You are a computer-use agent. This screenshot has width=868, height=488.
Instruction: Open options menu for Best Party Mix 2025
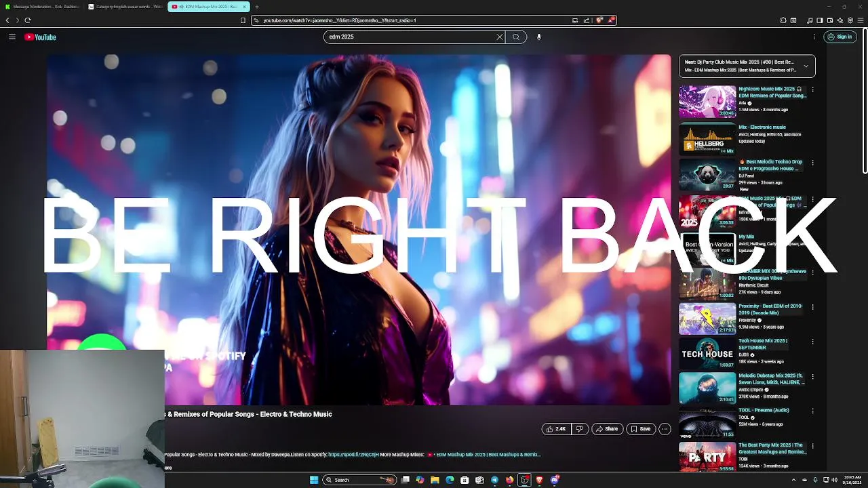pos(812,446)
